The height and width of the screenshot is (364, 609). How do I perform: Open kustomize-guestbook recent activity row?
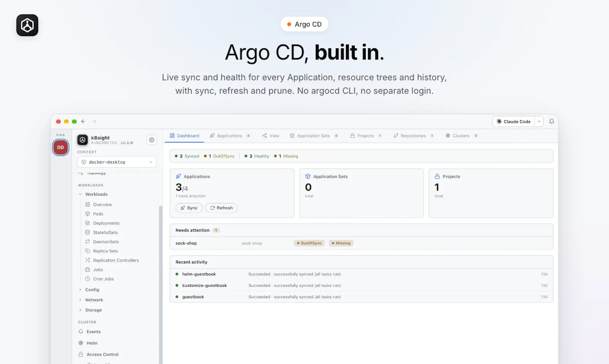(361, 286)
